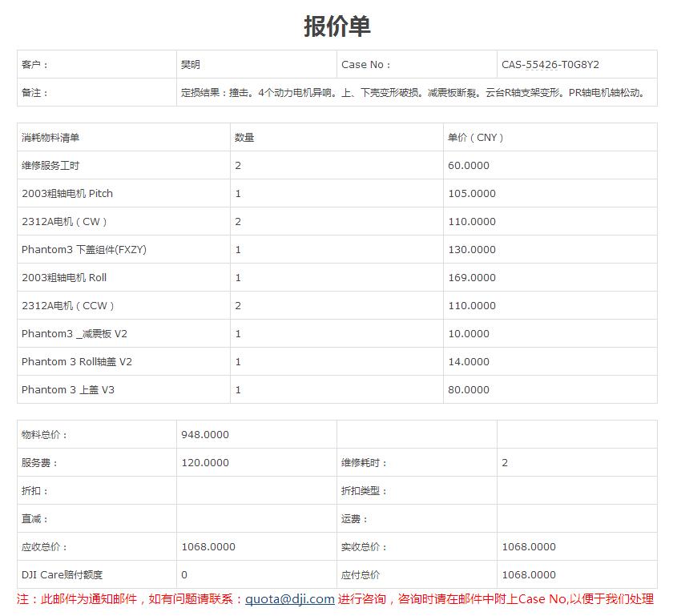
Task: Select the 80.0000 price value
Action: [x=469, y=390]
